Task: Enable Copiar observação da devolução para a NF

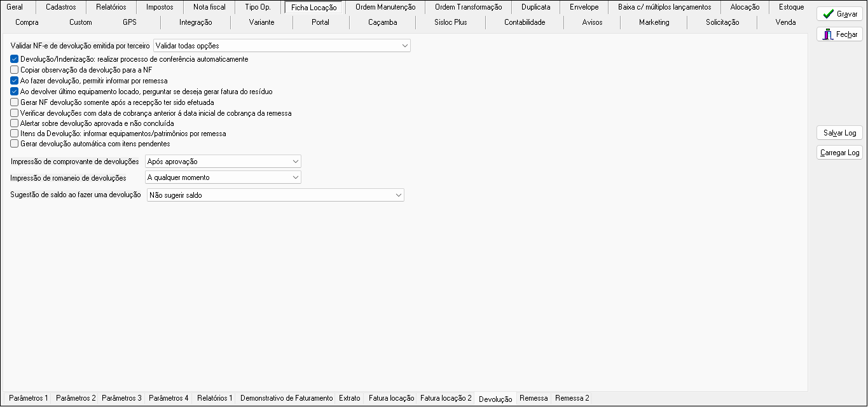Action: [x=15, y=70]
